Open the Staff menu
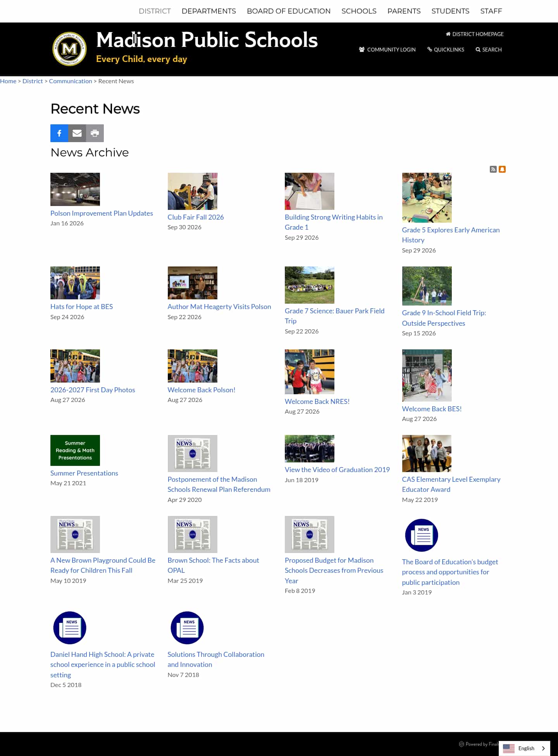The height and width of the screenshot is (756, 558). [491, 11]
